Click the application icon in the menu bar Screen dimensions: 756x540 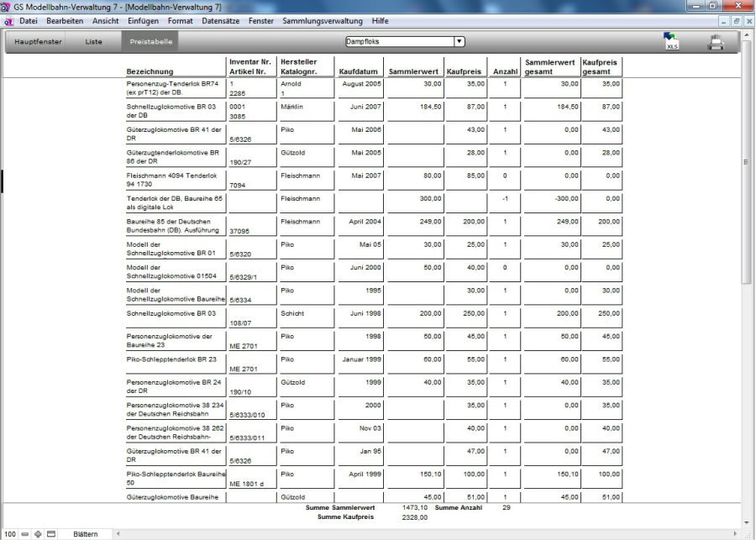8,21
